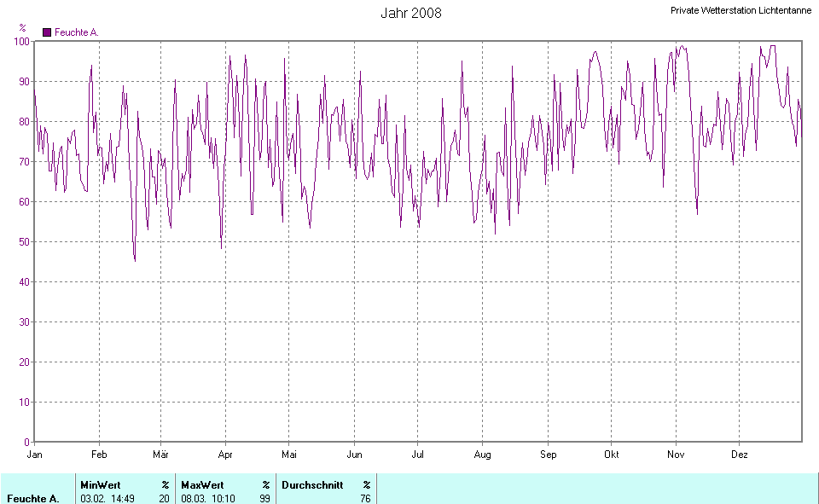Click the percent unit symbol above the y-axis

point(23,27)
